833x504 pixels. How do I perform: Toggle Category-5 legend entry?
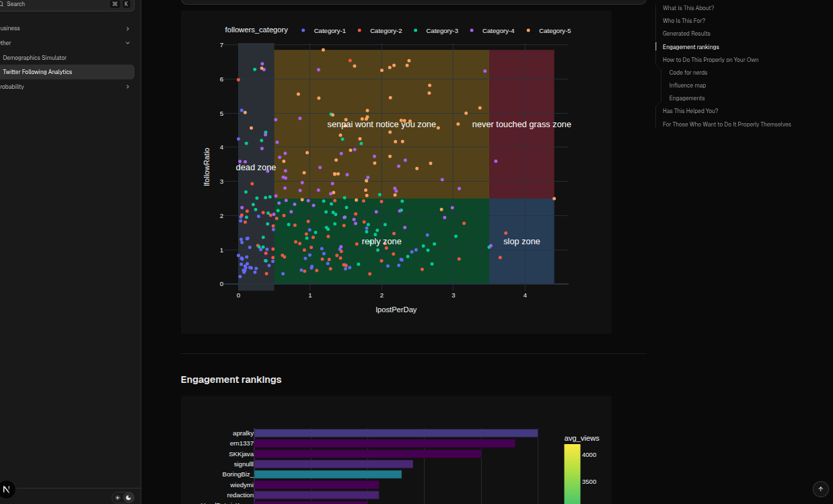point(549,31)
